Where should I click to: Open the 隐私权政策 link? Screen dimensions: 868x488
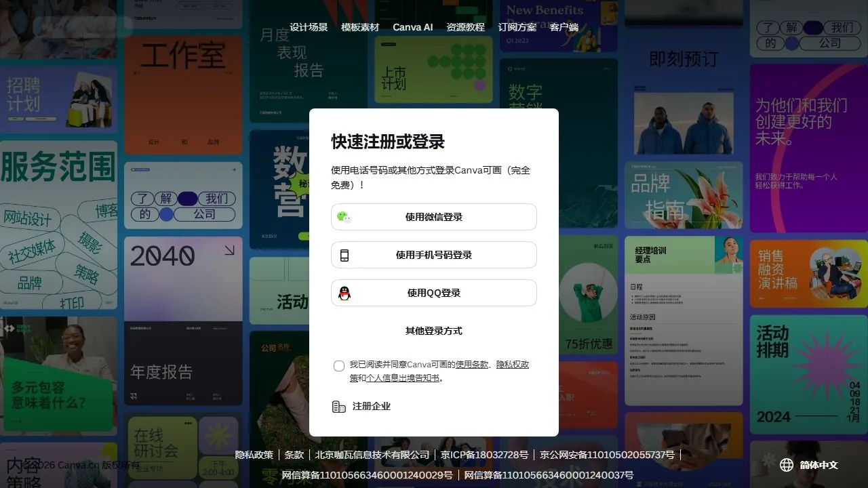513,365
